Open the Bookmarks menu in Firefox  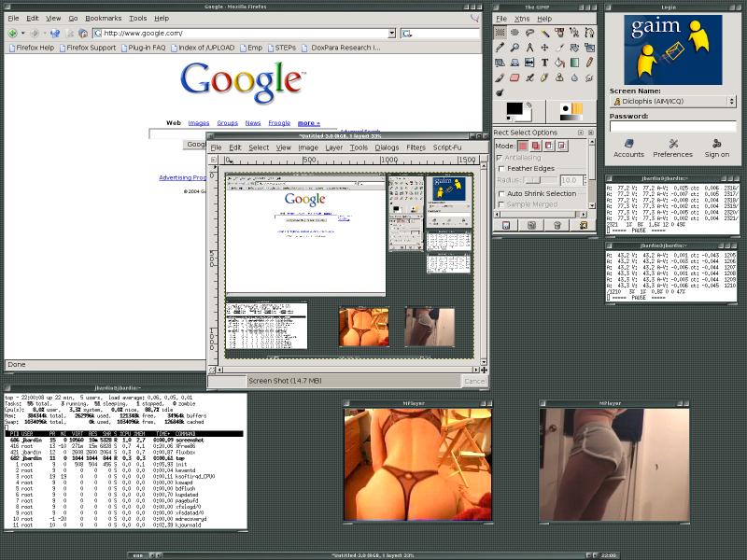click(x=104, y=18)
